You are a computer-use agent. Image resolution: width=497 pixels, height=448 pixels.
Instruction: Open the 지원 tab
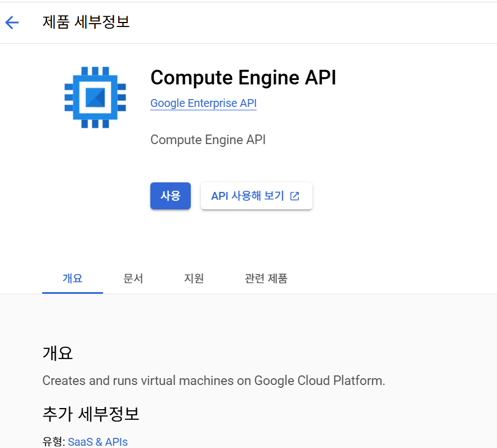(194, 279)
